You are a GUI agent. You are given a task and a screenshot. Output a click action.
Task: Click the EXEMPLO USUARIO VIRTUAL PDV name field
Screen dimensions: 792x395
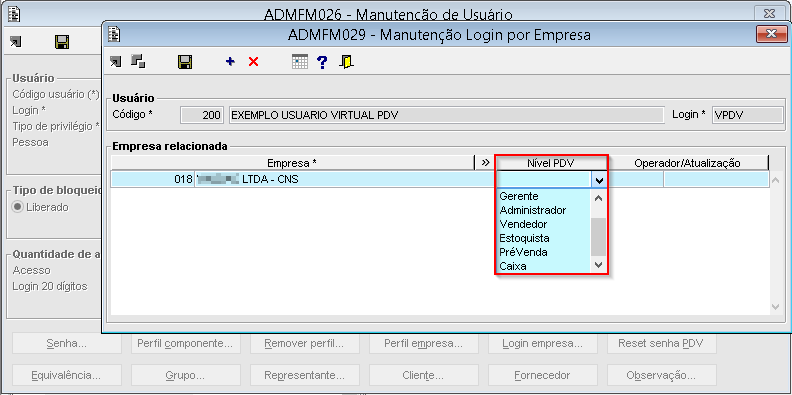click(446, 115)
